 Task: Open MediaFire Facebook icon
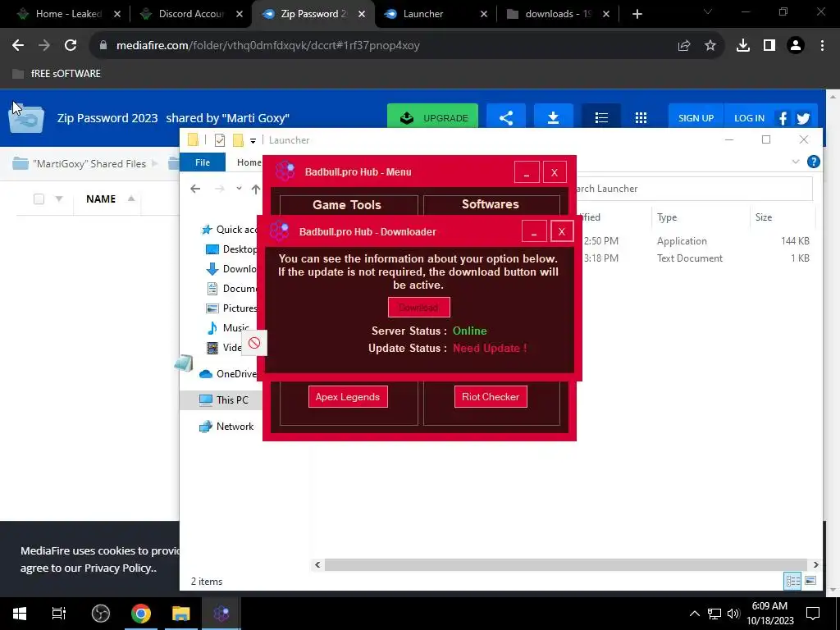(x=783, y=118)
